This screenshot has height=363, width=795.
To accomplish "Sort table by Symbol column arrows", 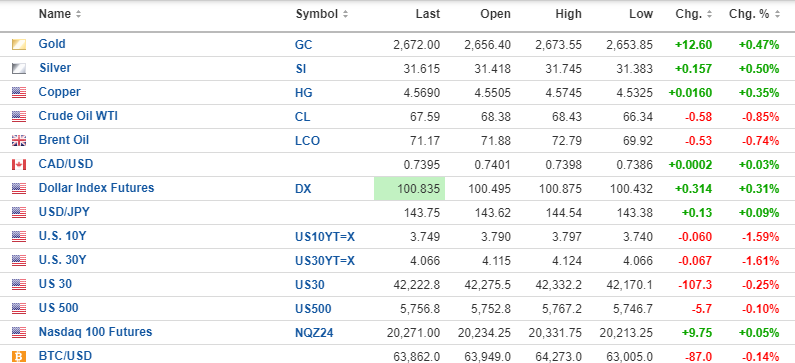I will [x=345, y=15].
